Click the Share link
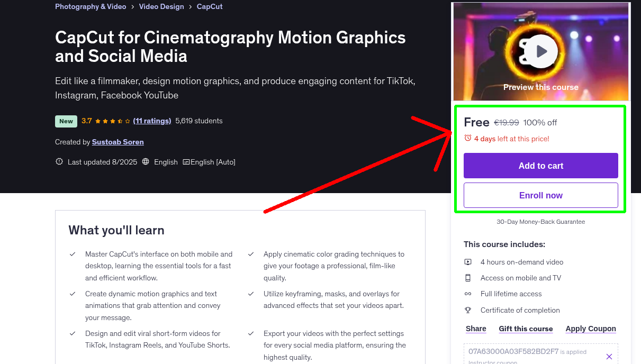 (x=476, y=329)
